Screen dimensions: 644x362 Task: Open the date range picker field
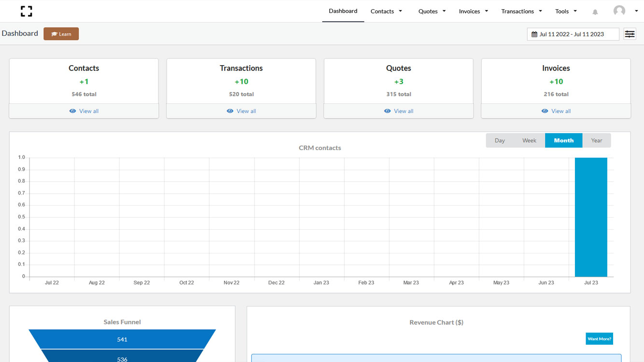click(x=573, y=34)
